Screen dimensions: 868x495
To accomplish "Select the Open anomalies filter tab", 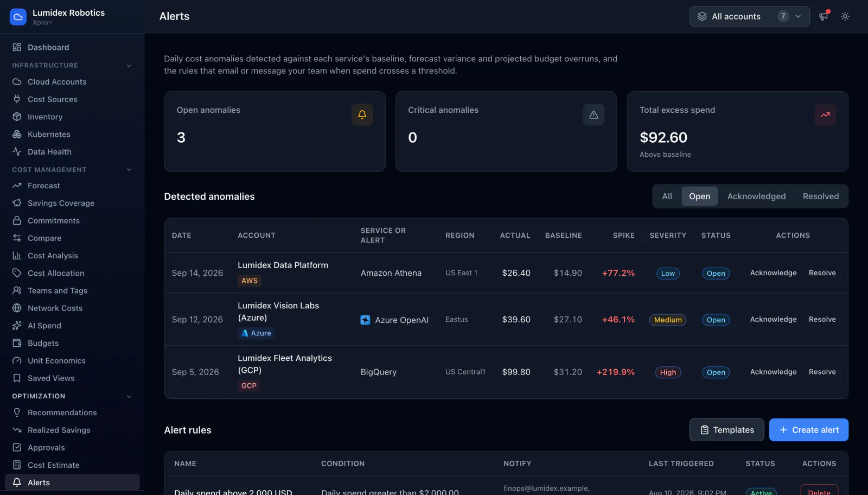I will pos(699,196).
